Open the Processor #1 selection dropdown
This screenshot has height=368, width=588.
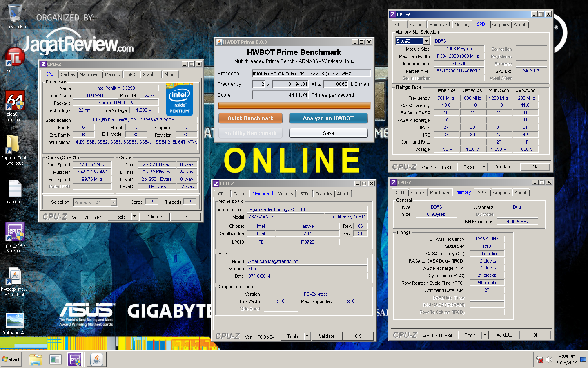[114, 202]
